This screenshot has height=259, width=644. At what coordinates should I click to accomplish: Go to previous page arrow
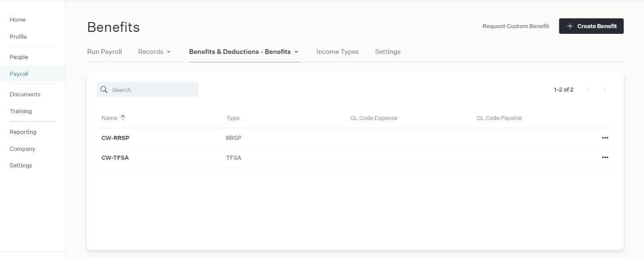(588, 90)
